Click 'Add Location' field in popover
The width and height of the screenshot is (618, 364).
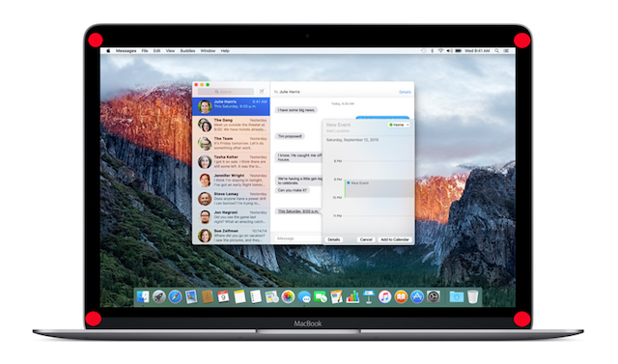[338, 130]
